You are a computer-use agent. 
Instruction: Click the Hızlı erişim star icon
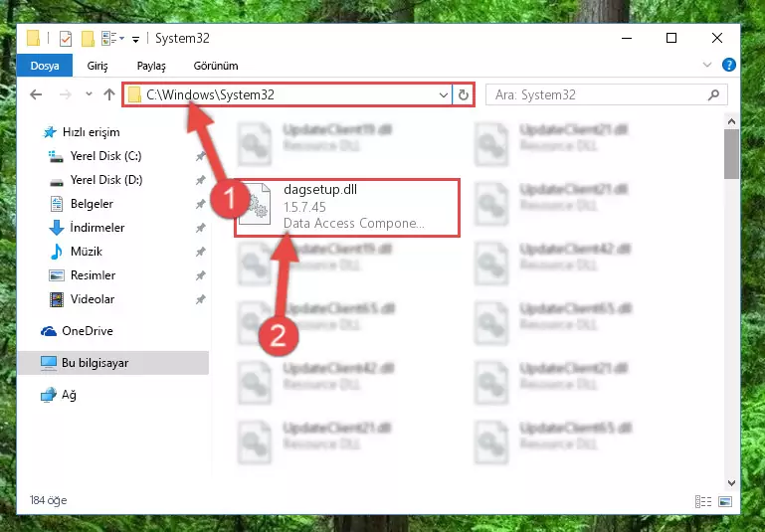click(50, 132)
